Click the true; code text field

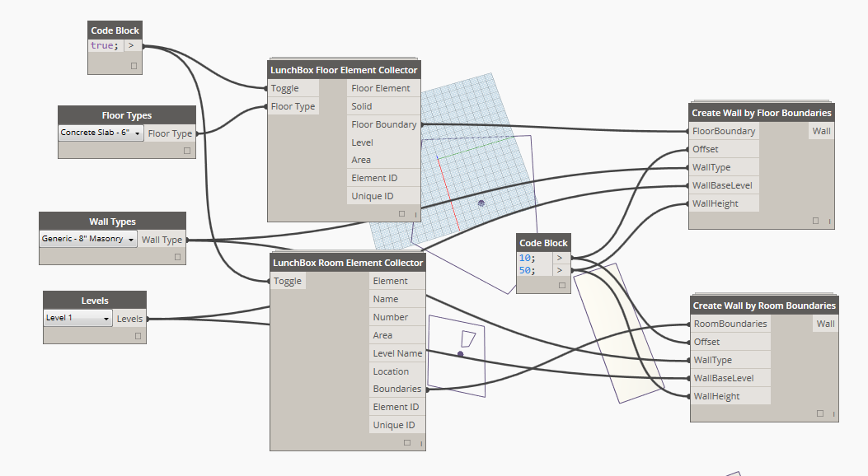point(106,46)
